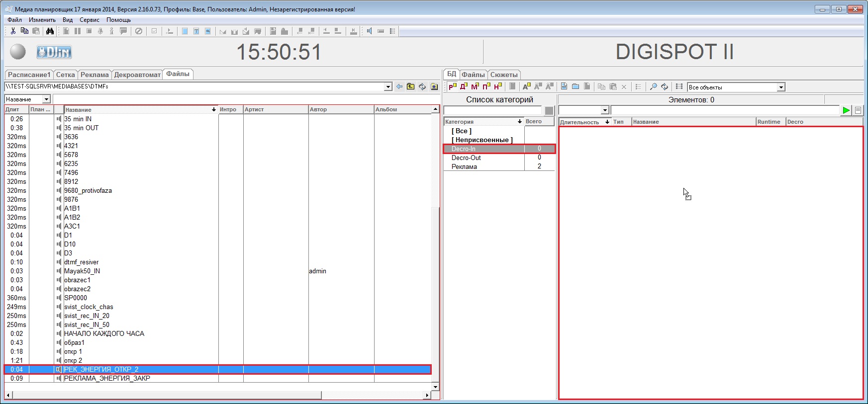Open the "Все объекты" dropdown

click(781, 87)
